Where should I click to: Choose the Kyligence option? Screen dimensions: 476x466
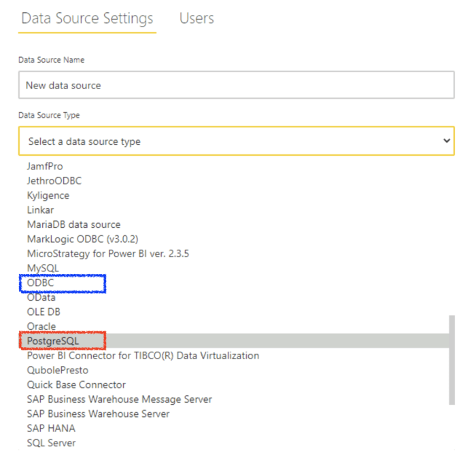[48, 195]
